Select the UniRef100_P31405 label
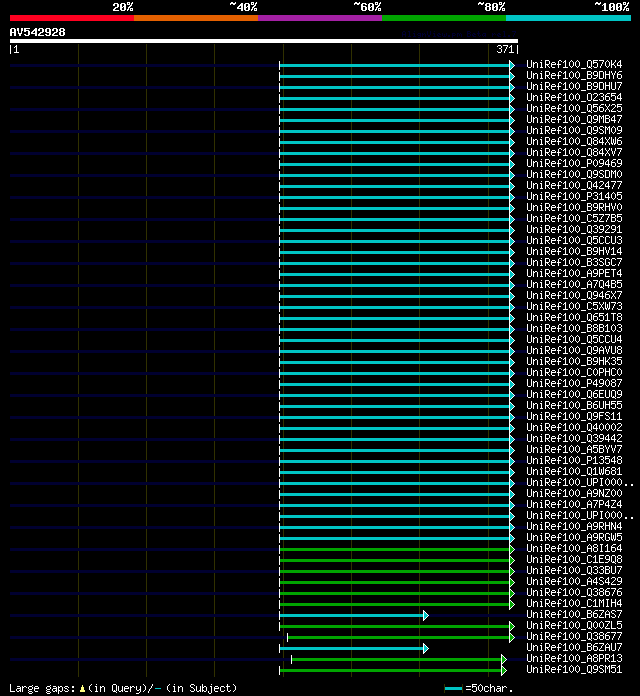 pos(574,196)
